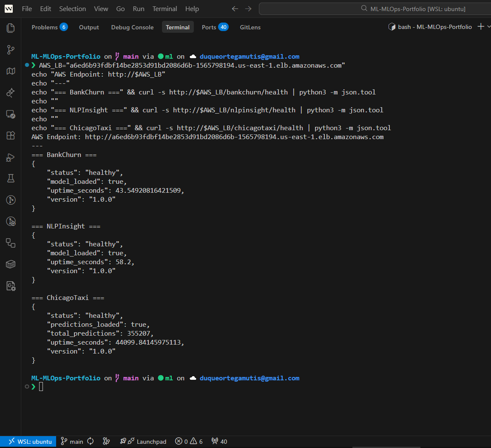Screen dimensions: 491x448
Task: Click the forwarded ports antenna indicator showing 40
Action: 219,441
